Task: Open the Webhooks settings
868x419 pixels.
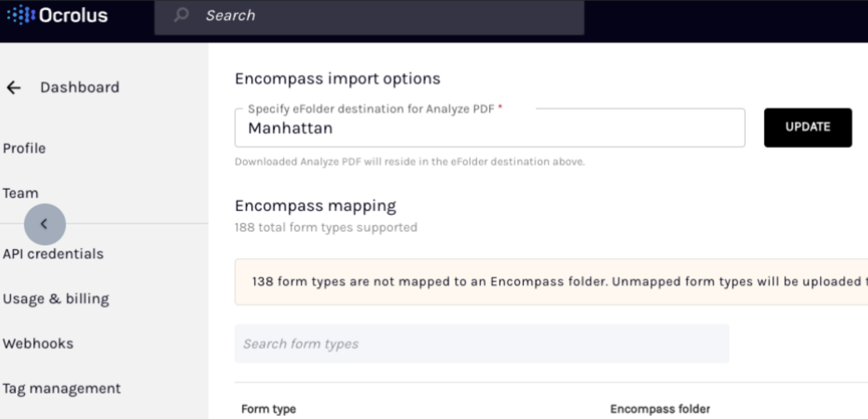Action: pos(38,344)
